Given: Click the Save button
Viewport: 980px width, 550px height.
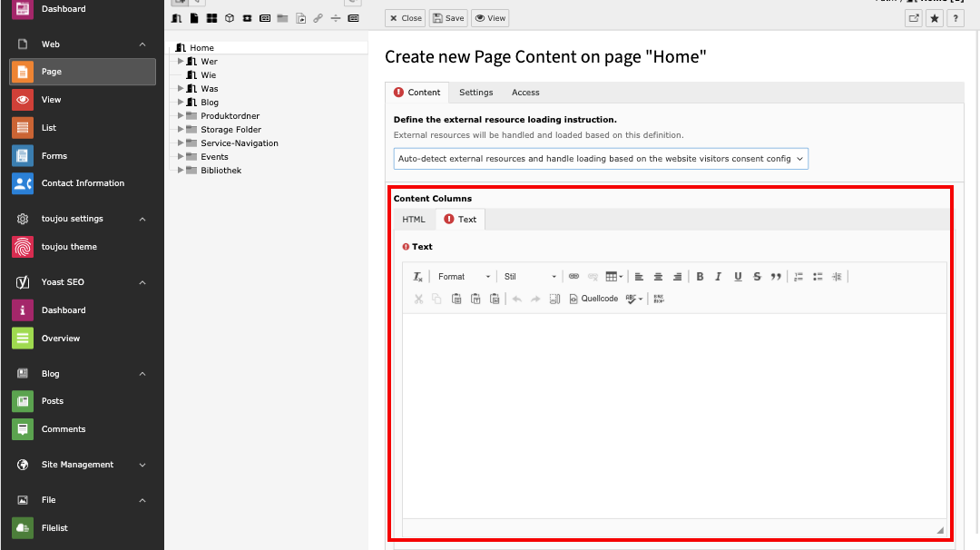Looking at the screenshot, I should pos(448,18).
